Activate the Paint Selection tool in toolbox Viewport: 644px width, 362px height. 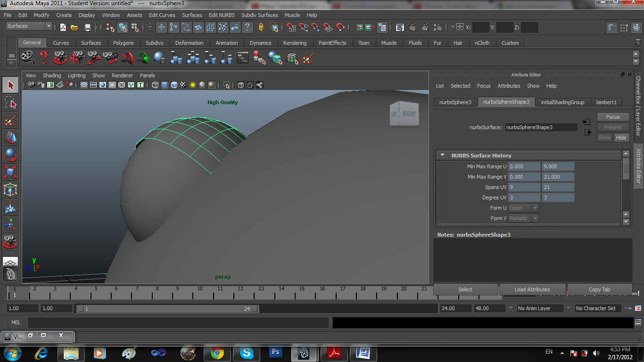[10, 120]
